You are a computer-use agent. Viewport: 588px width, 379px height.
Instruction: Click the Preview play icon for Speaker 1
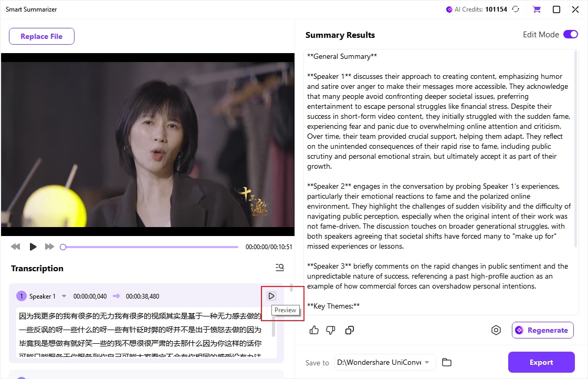pyautogui.click(x=271, y=296)
